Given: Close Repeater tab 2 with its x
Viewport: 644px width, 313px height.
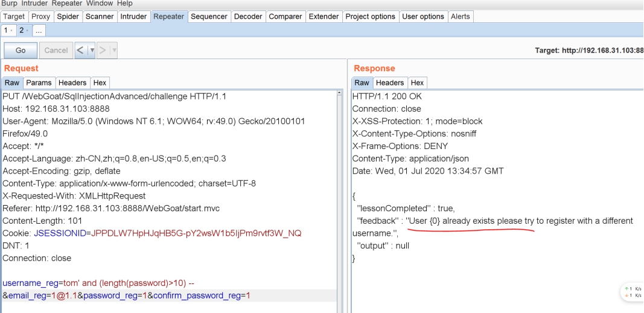Looking at the screenshot, I should tap(28, 31).
